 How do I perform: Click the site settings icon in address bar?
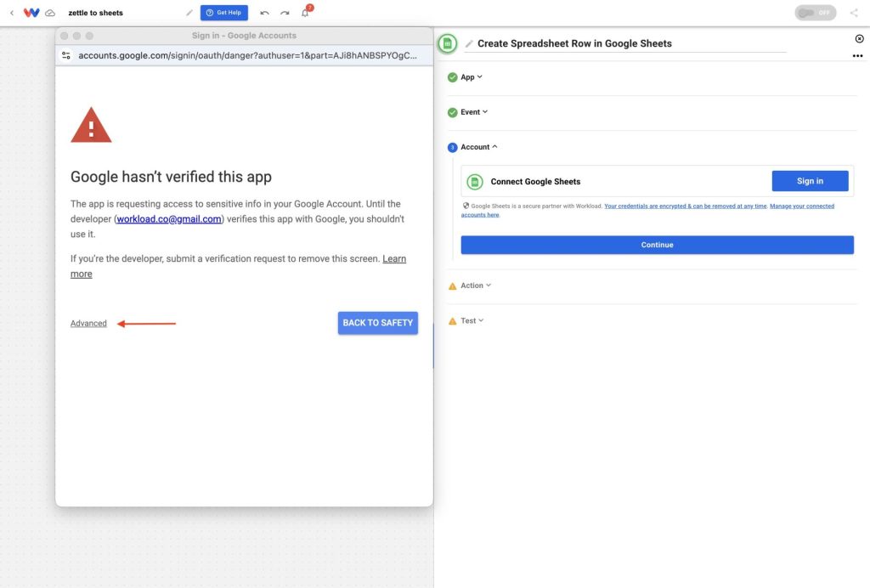point(66,55)
